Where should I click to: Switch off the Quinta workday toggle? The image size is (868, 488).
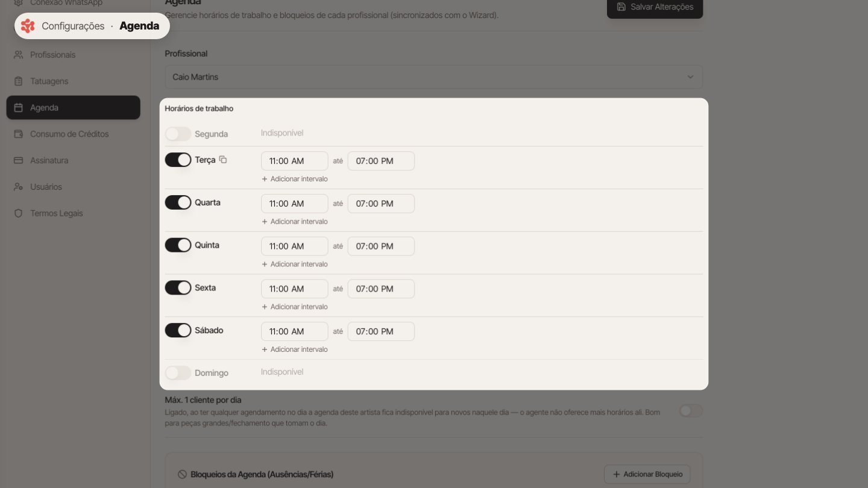pyautogui.click(x=178, y=245)
